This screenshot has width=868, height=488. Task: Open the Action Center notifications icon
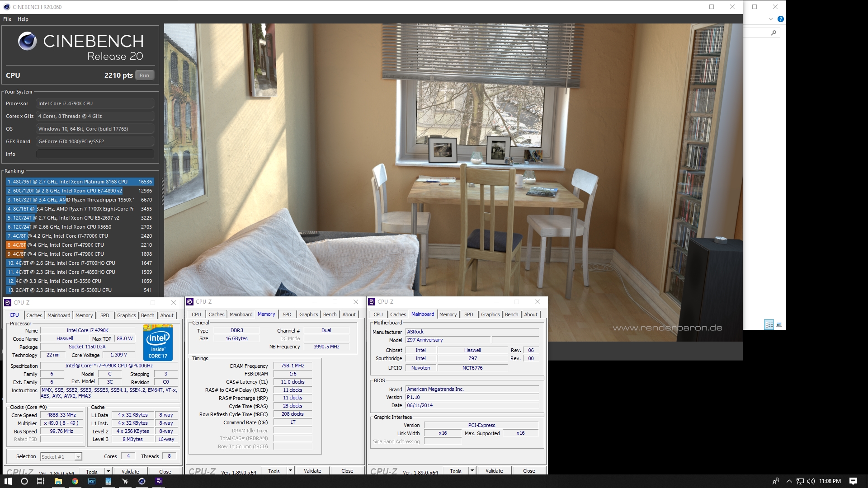(x=853, y=481)
